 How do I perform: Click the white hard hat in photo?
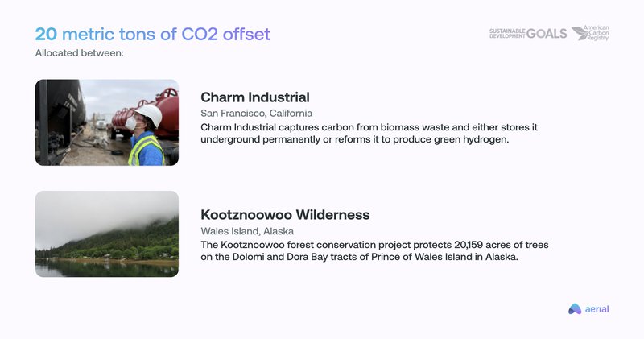pos(148,114)
